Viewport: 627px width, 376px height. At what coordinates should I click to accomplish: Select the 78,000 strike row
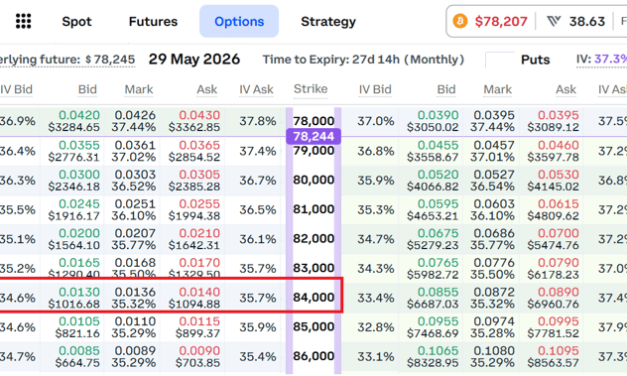[x=314, y=121]
